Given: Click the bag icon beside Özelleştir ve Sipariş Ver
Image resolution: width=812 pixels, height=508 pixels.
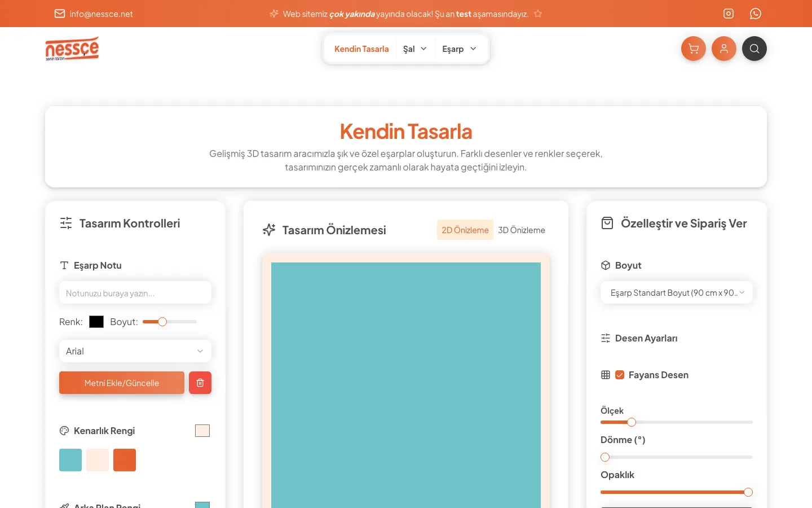Looking at the screenshot, I should point(607,223).
